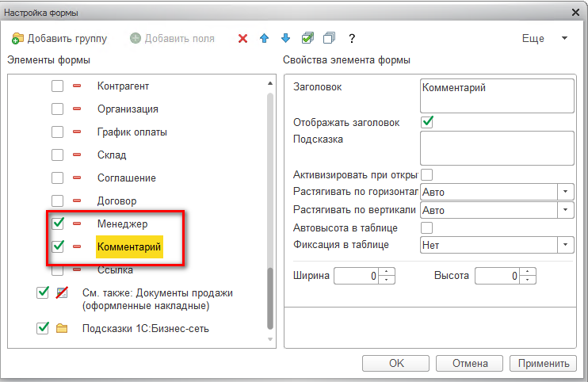This screenshot has height=382, width=588.
Task: Select the Организация row
Action: [128, 109]
